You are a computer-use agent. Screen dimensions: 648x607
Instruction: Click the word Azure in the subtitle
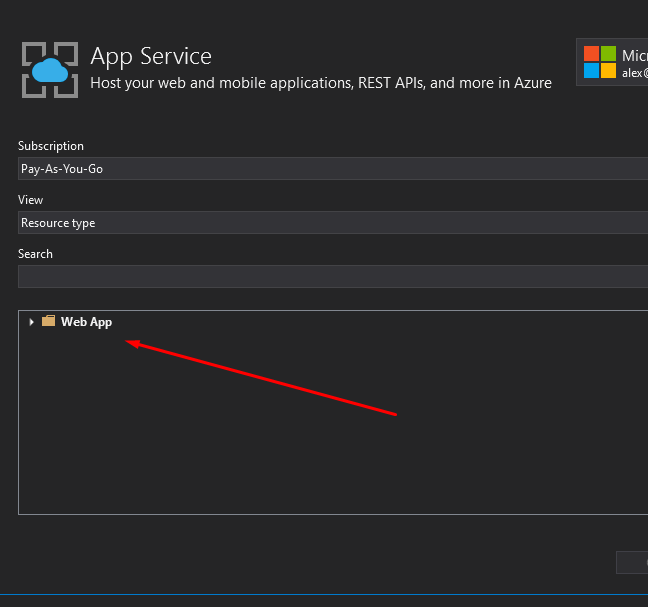[531, 83]
